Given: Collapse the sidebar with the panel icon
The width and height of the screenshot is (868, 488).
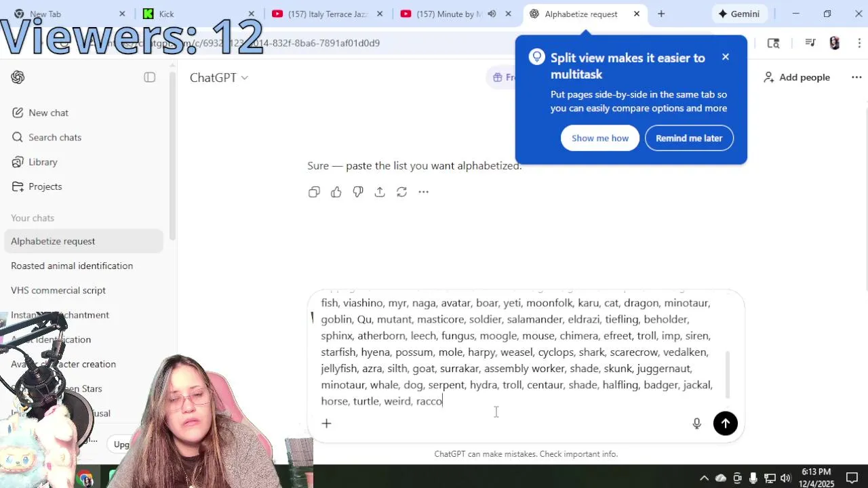Looking at the screenshot, I should [x=150, y=77].
